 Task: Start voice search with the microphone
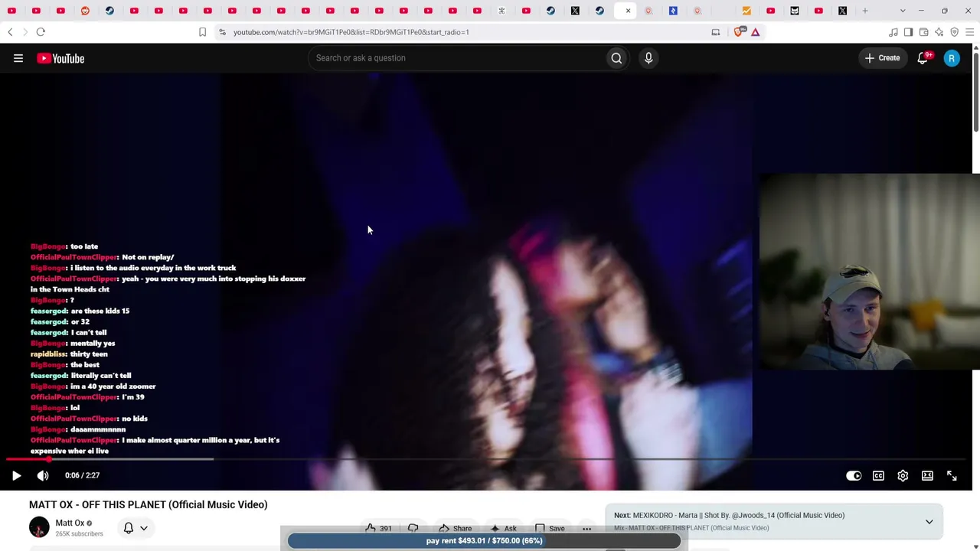tap(648, 58)
